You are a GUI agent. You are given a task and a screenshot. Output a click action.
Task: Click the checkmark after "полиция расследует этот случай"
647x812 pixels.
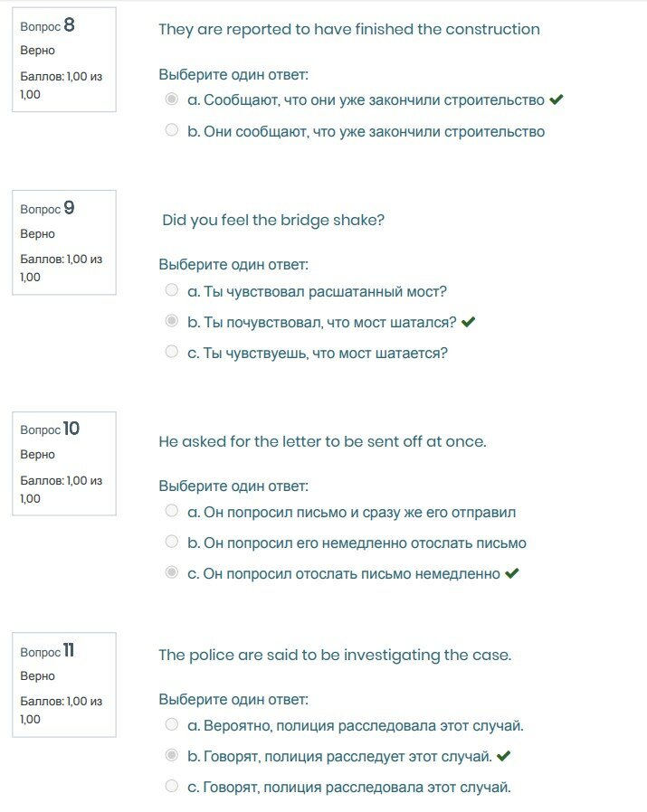tap(504, 756)
